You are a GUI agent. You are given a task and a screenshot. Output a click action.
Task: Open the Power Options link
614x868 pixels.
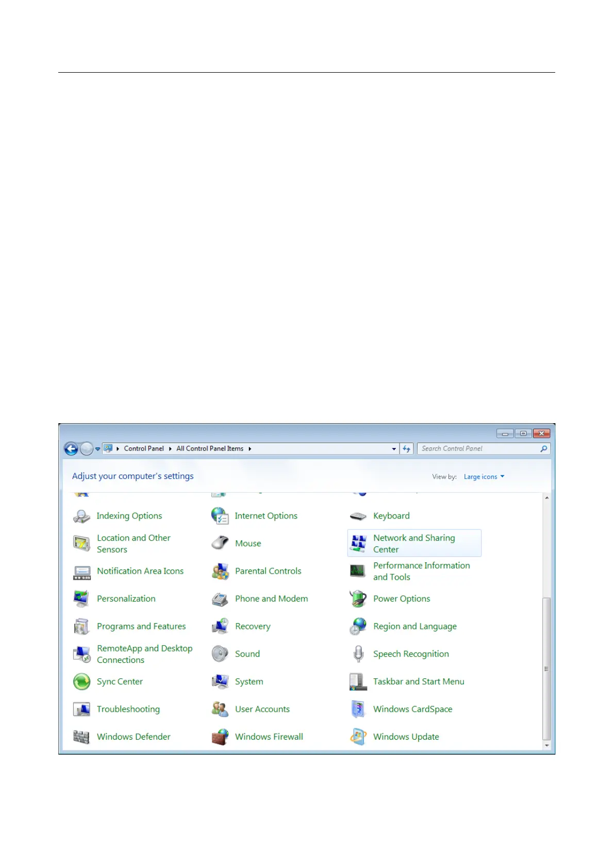click(x=402, y=598)
